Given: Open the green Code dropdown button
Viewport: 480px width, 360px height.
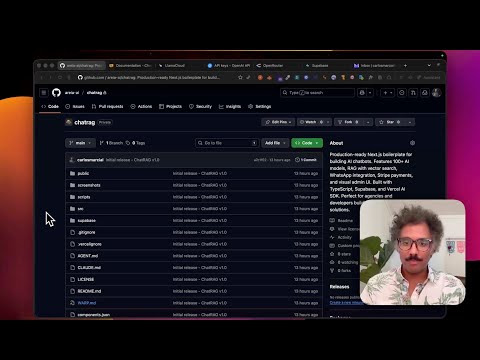Looking at the screenshot, I should pos(307,143).
